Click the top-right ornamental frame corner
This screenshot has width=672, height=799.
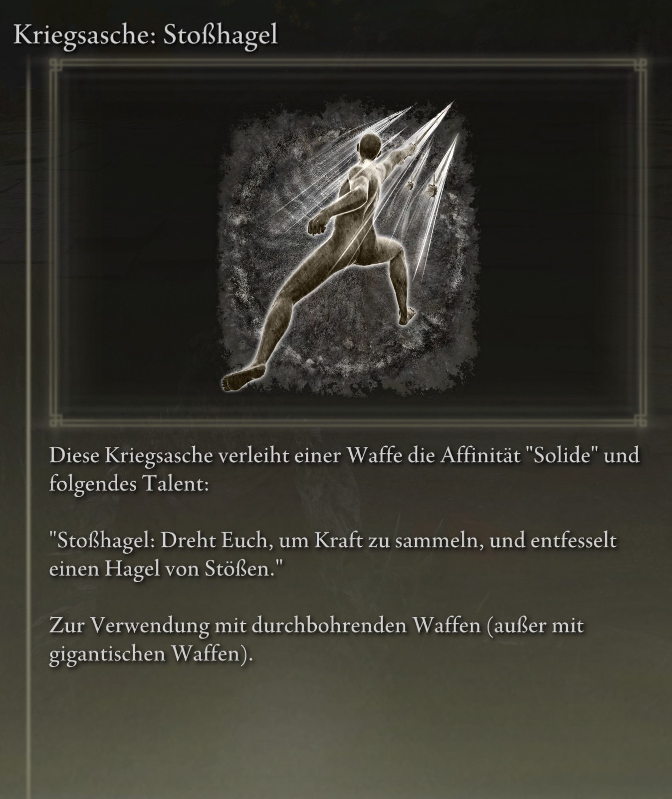coord(640,65)
